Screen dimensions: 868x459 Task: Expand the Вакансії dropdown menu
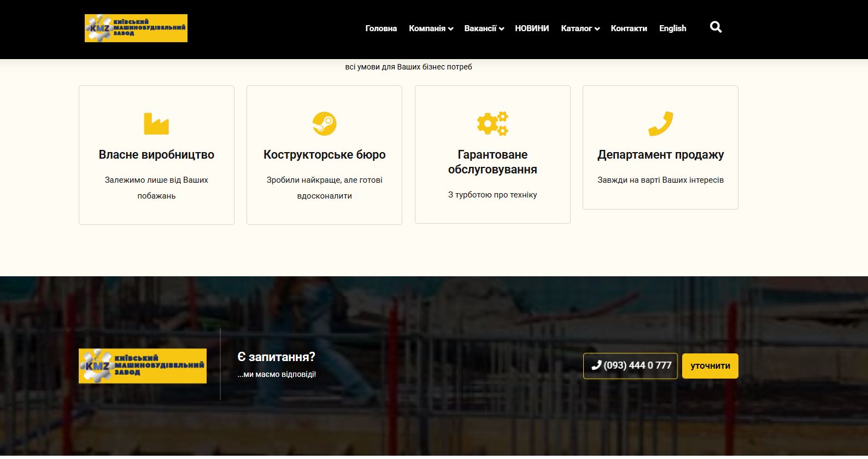click(484, 28)
